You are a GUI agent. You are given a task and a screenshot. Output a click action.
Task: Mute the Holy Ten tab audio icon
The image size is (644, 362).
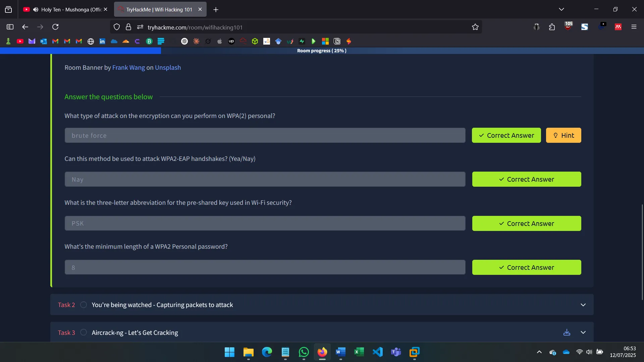pos(36,9)
